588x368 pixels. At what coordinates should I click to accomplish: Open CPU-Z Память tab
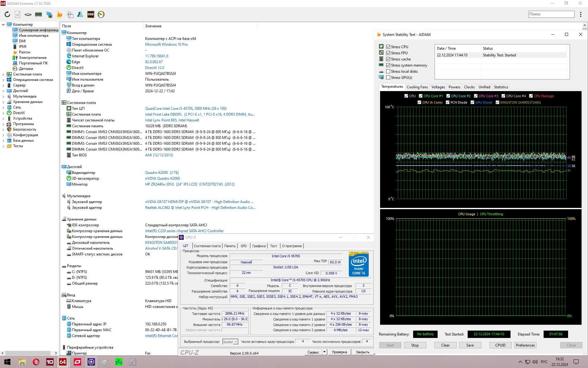point(230,246)
